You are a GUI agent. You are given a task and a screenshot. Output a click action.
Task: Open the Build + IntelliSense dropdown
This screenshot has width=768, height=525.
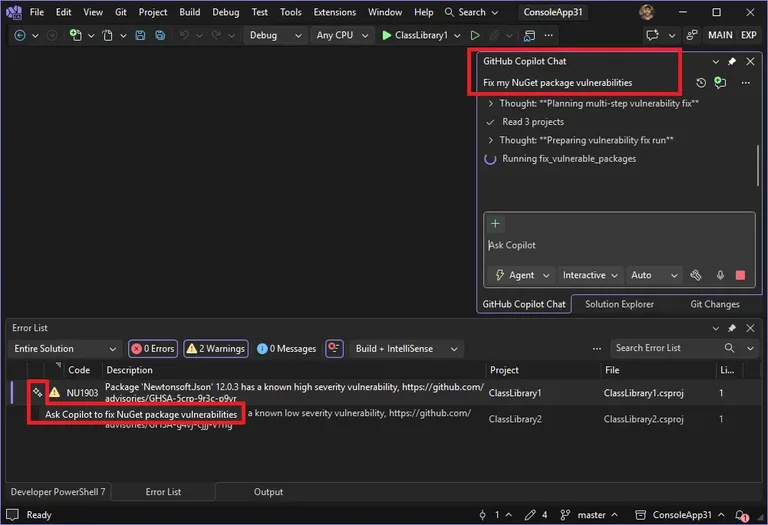[406, 349]
